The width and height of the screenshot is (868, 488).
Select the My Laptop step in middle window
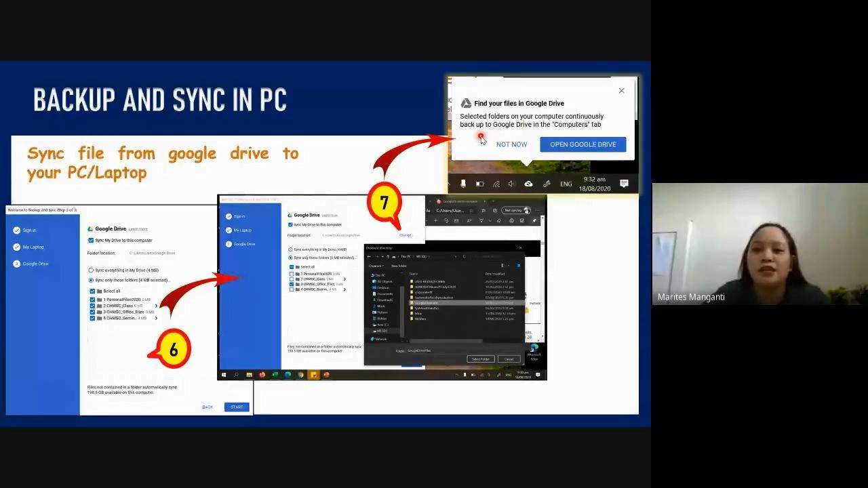(238, 230)
